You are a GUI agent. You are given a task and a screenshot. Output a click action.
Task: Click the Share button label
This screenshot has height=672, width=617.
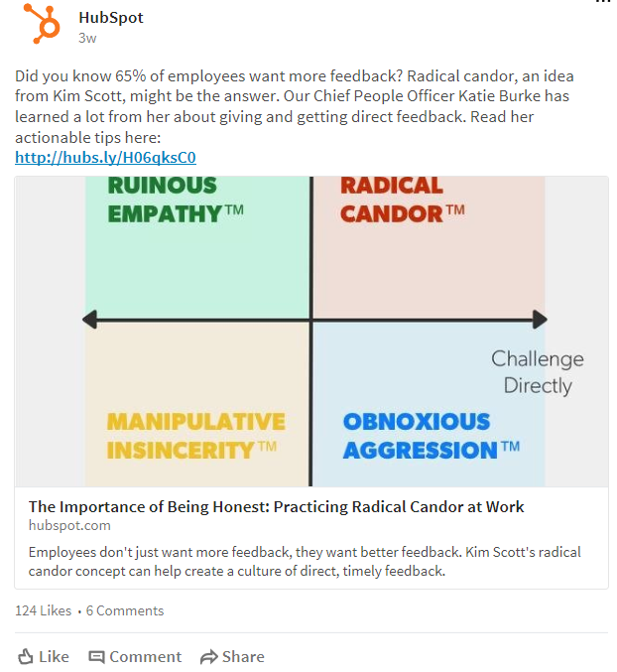[243, 656]
